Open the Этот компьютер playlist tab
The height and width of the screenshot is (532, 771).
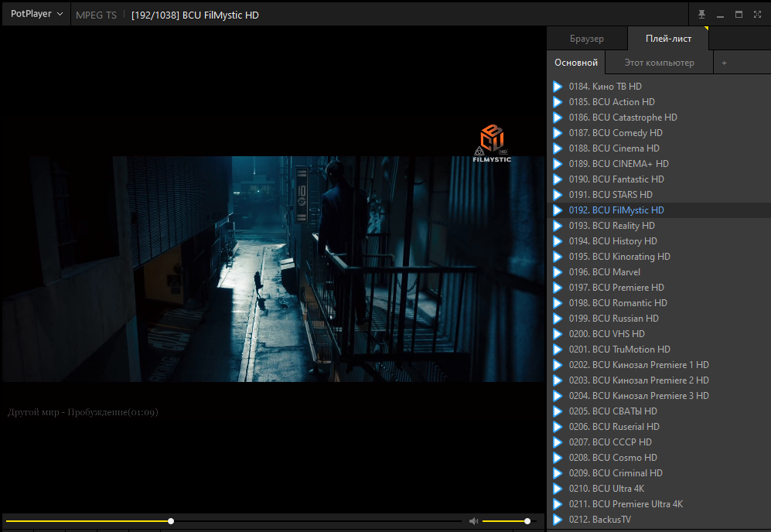(x=659, y=63)
